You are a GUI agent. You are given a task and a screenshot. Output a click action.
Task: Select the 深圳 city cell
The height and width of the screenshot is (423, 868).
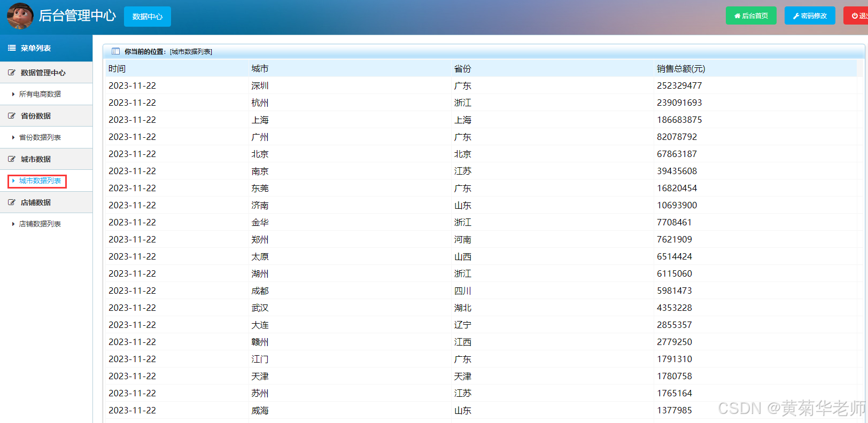click(260, 85)
